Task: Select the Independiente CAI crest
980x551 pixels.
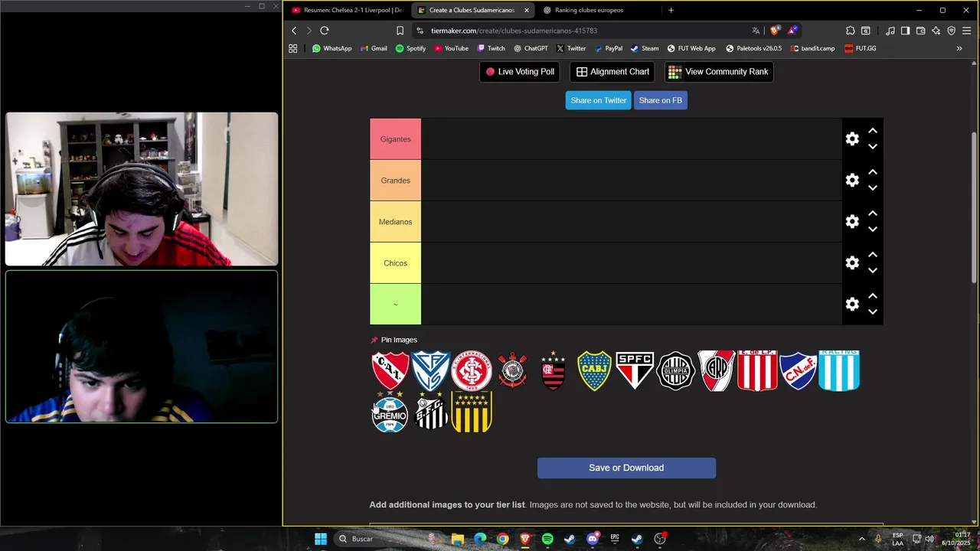Action: [x=390, y=370]
